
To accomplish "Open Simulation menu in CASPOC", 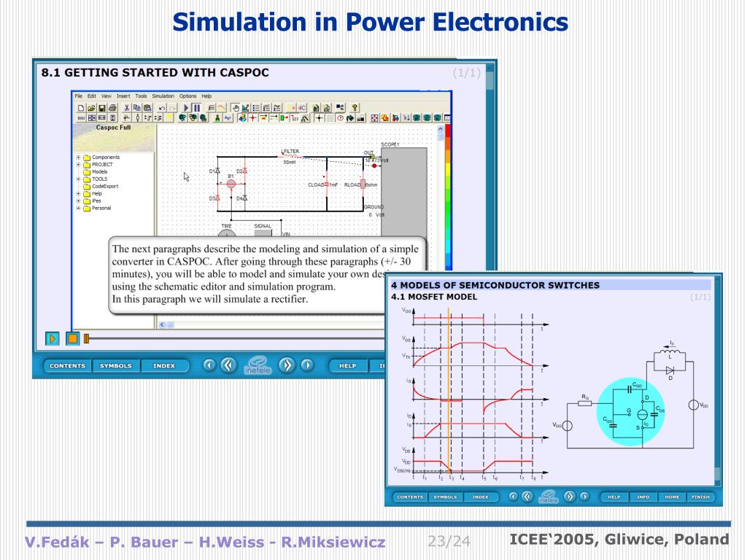I will (163, 96).
